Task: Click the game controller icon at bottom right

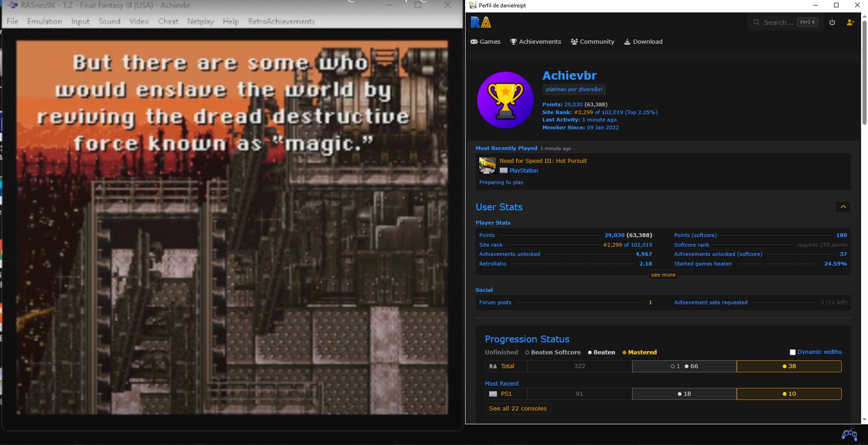Action: click(850, 434)
